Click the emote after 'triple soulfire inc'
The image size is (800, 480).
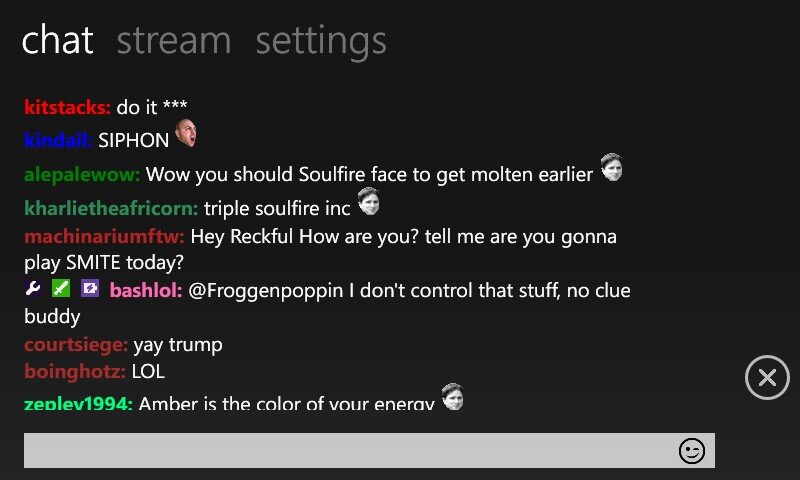coord(368,201)
